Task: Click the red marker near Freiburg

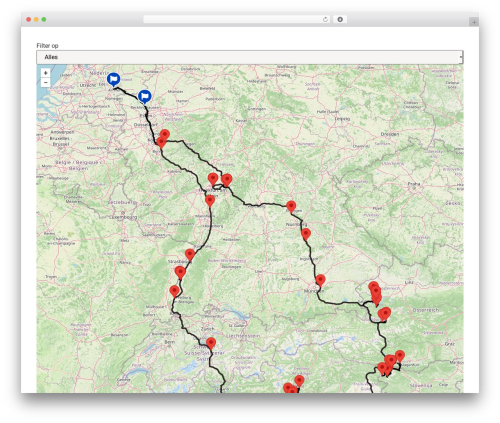Action: tap(174, 291)
